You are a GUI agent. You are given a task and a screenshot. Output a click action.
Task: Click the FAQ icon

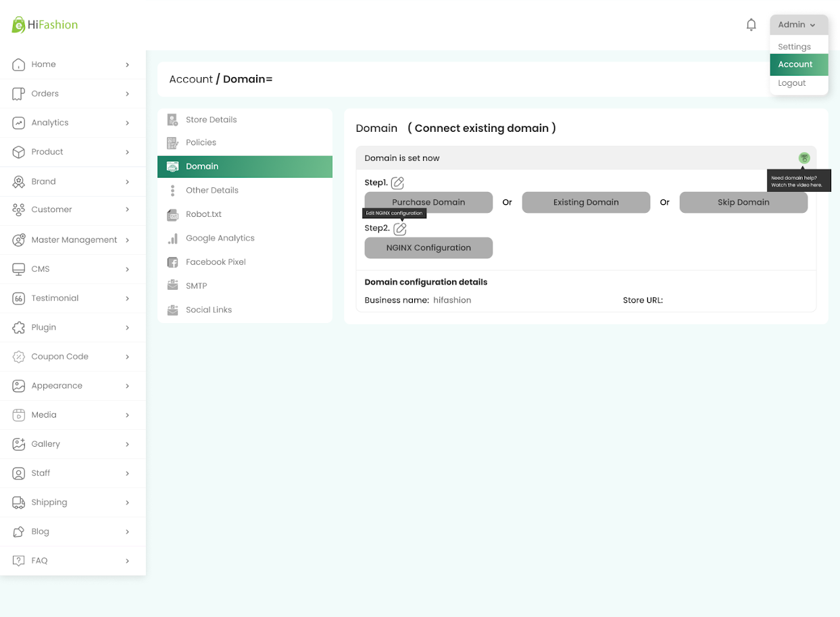coord(19,561)
